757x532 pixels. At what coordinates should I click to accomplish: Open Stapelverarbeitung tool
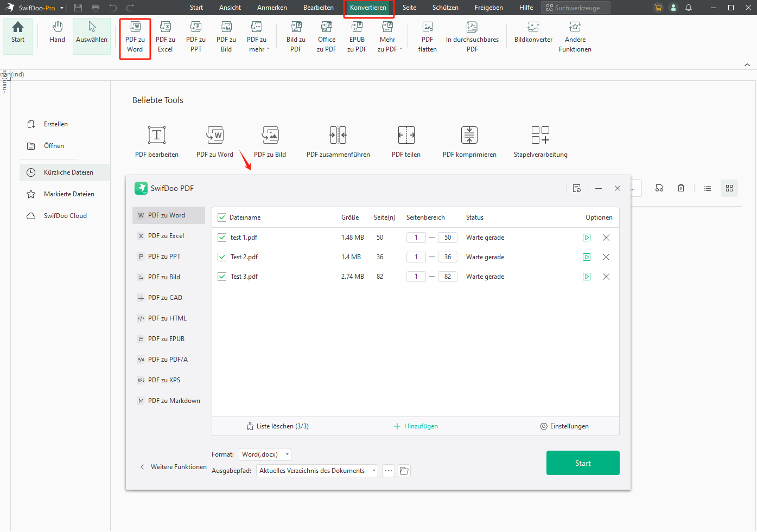point(540,142)
